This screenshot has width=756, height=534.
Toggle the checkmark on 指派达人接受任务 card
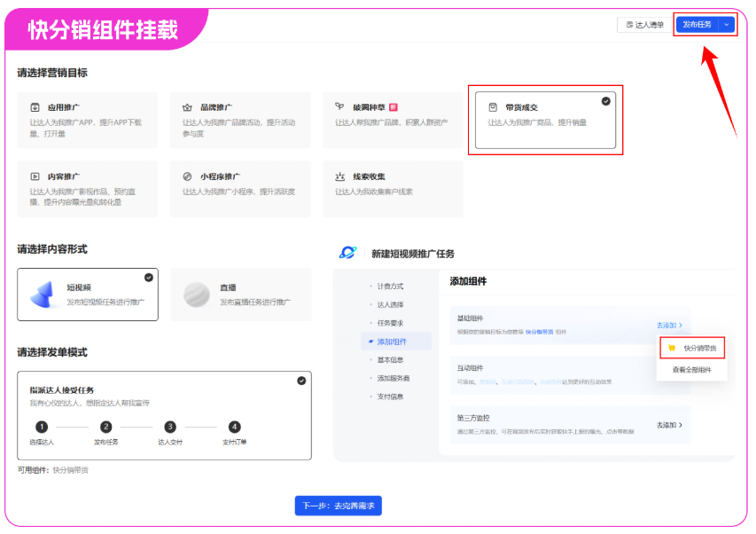click(301, 381)
